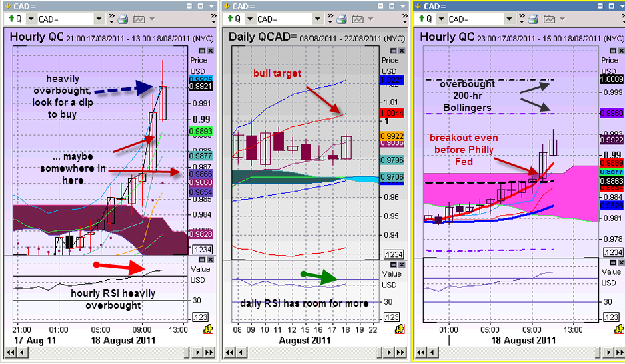Image resolution: width=625 pixels, height=364 pixels.
Task: Expand the toolbar overflow chevron at the left panel's right edge
Action: click(212, 19)
